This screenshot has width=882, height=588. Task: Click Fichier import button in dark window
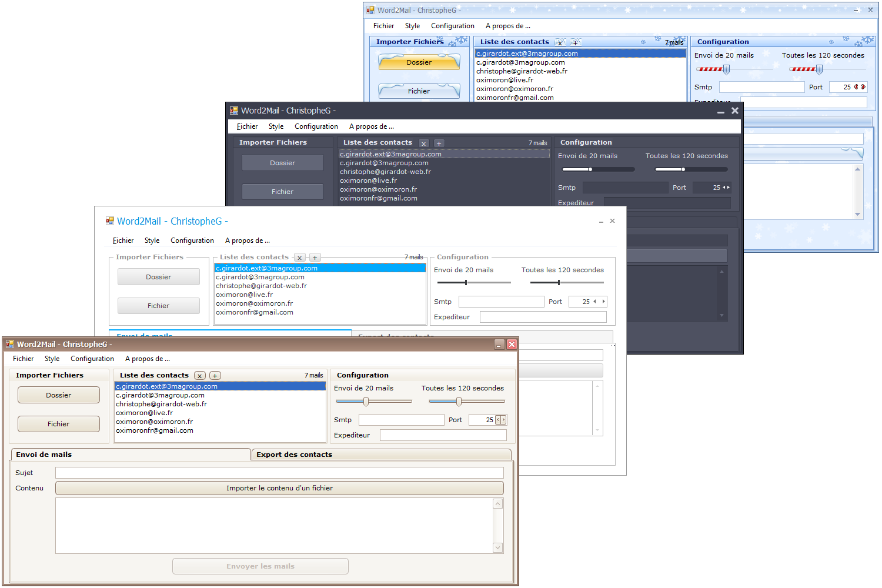pos(283,192)
